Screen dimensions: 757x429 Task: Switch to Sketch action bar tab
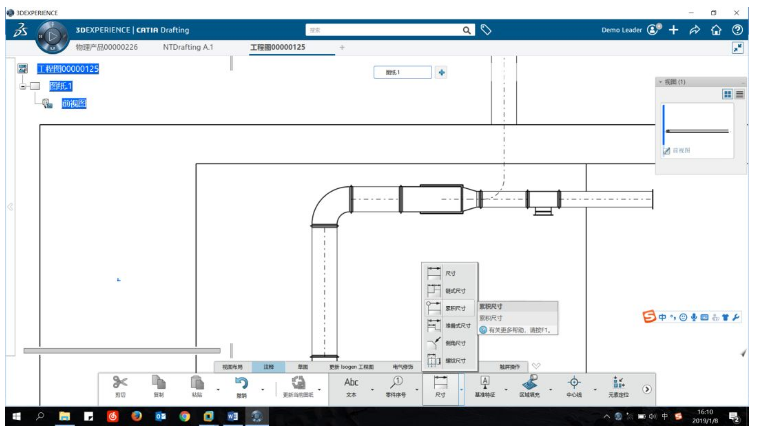click(x=303, y=367)
